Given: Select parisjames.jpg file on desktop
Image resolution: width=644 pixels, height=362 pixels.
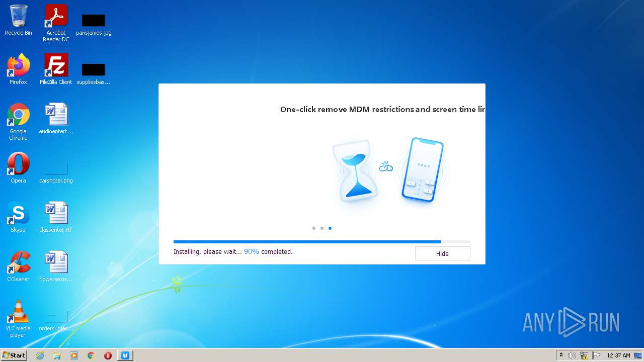Looking at the screenshot, I should (x=94, y=23).
